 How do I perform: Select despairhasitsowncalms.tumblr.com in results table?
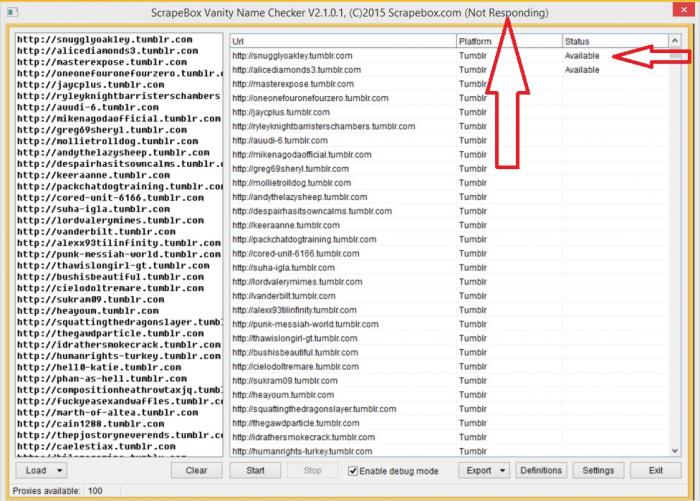(312, 211)
